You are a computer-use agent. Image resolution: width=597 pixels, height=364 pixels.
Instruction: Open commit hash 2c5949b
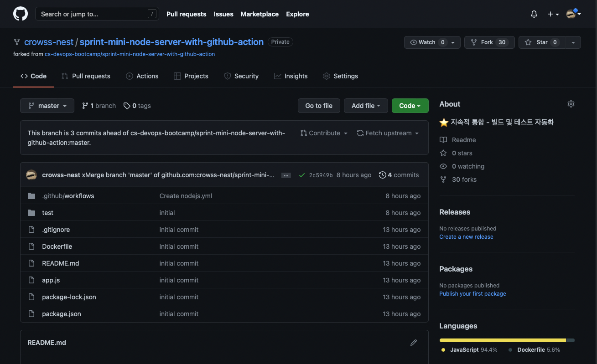point(321,175)
